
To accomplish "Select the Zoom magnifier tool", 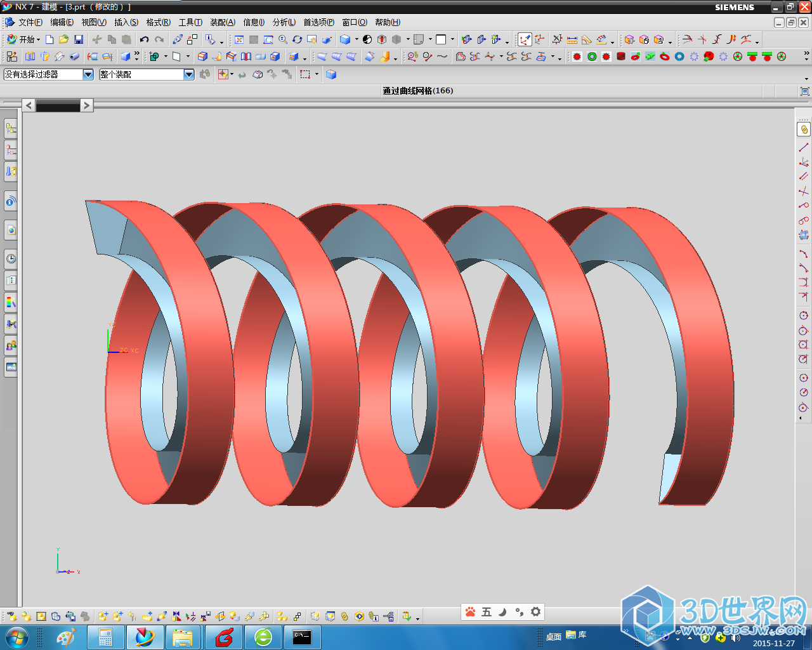I will [283, 39].
